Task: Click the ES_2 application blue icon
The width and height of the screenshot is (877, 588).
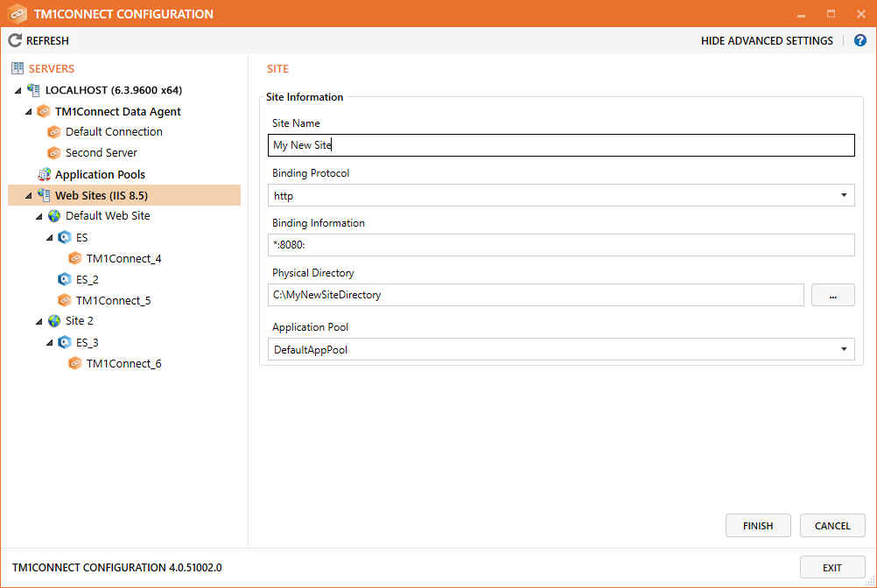Action: coord(65,279)
